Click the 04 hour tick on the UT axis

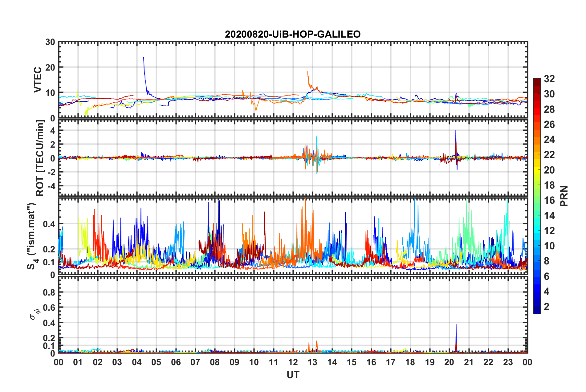pyautogui.click(x=137, y=362)
